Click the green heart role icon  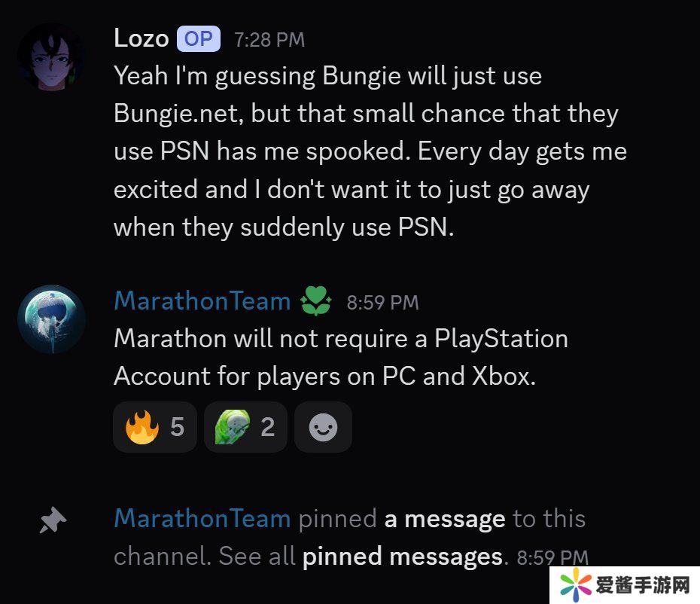coord(316,301)
